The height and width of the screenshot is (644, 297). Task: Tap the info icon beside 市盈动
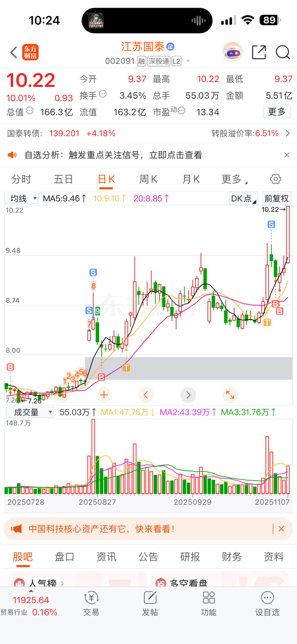coord(181,111)
